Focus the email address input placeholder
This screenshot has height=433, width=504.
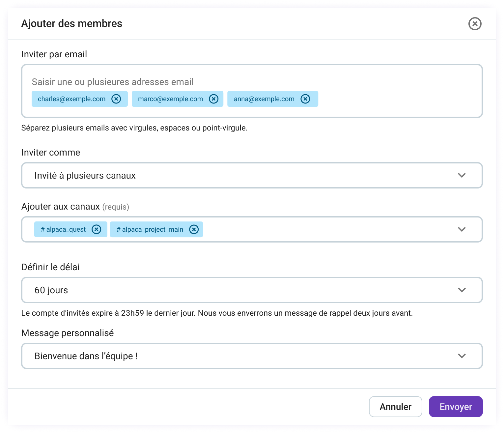coord(113,82)
